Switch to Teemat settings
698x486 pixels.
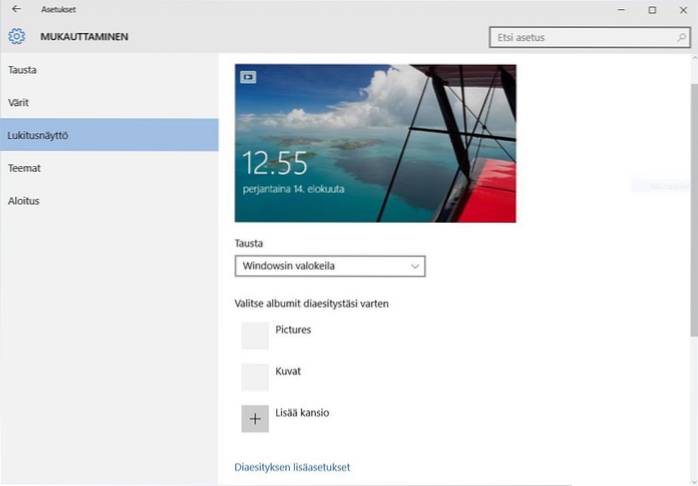click(24, 168)
